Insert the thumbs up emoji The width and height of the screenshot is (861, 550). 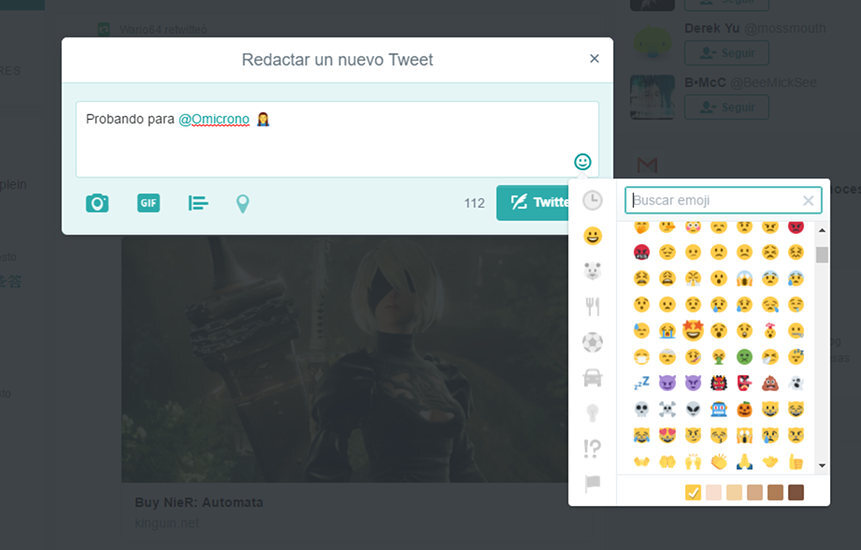796,462
